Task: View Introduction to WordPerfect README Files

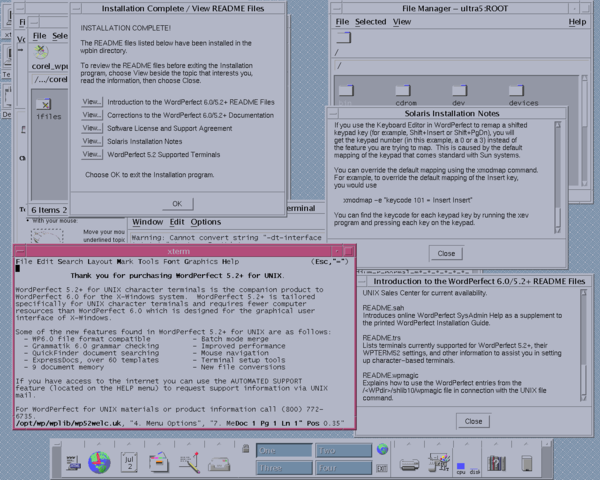Action: 92,102
